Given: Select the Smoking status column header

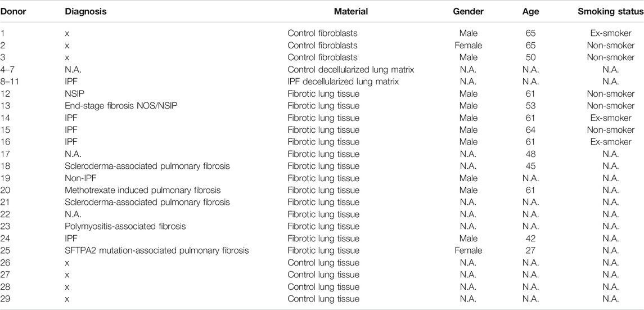Looking at the screenshot, I should pos(608,11).
